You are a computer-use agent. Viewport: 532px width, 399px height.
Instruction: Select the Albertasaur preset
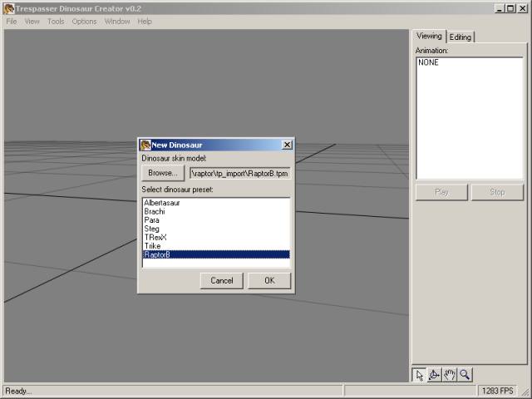[162, 203]
